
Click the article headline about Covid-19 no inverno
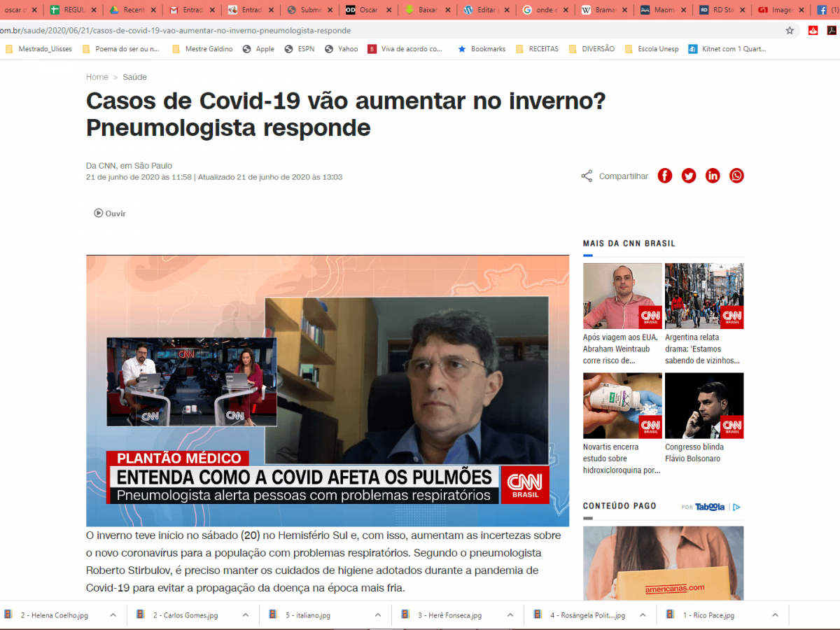346,114
